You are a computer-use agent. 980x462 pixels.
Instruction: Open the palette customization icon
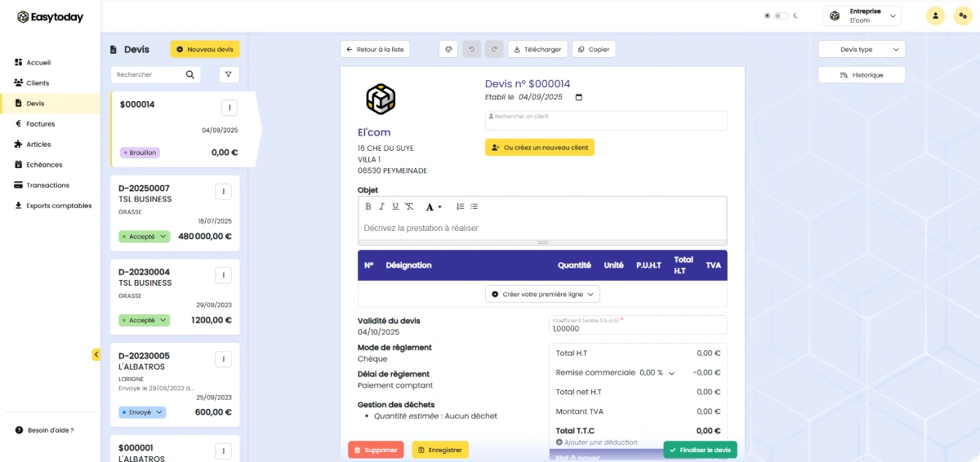(x=448, y=50)
